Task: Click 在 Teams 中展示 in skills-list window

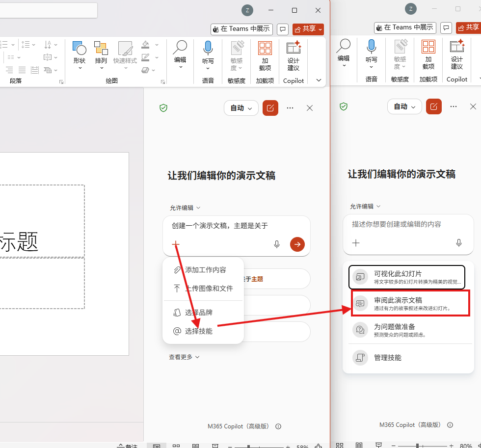Action: click(x=405, y=27)
